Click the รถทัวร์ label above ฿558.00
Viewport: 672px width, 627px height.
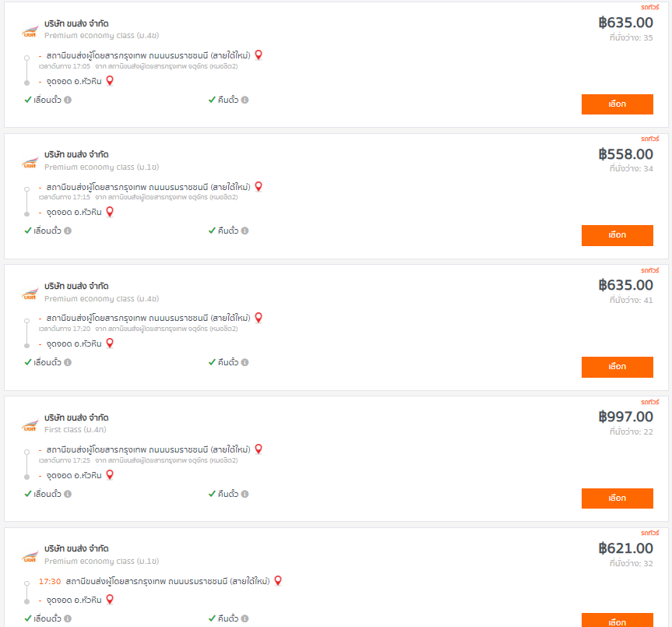pos(649,139)
